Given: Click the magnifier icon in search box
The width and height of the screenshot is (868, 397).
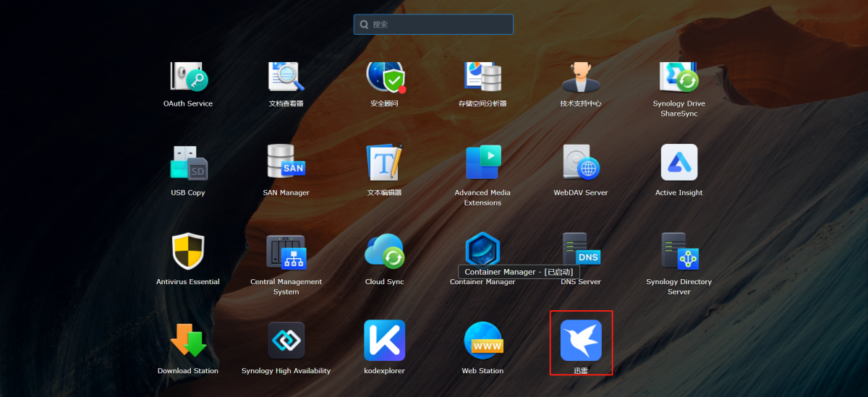Looking at the screenshot, I should coord(364,25).
